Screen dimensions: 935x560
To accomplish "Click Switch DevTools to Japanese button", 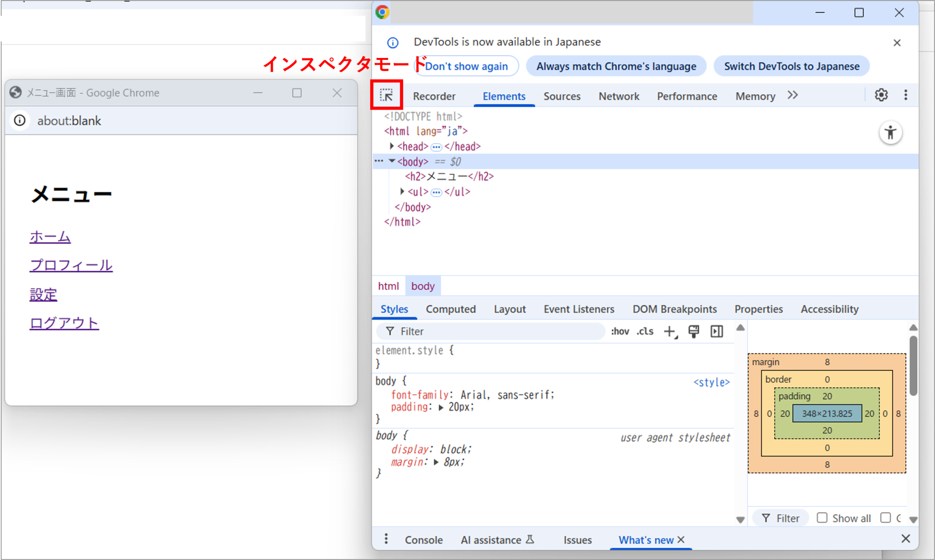I will click(x=791, y=66).
